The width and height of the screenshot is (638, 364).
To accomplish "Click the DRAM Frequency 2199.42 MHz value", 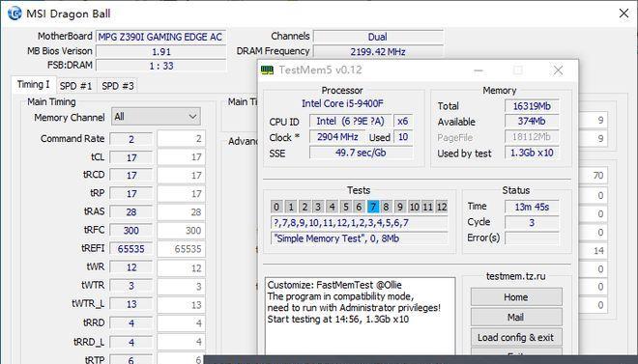I will (378, 51).
